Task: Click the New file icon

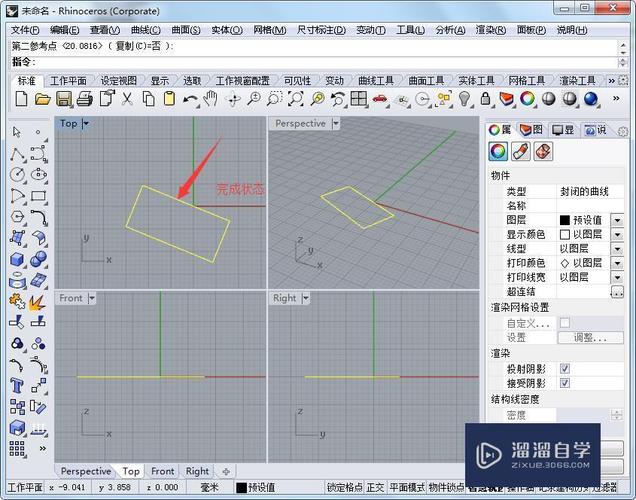Action: point(21,99)
